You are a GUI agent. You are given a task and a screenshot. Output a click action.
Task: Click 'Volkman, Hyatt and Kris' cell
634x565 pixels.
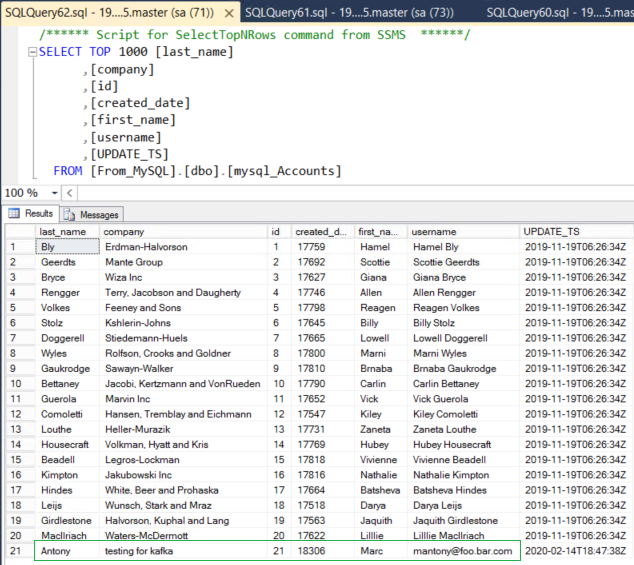(x=183, y=444)
